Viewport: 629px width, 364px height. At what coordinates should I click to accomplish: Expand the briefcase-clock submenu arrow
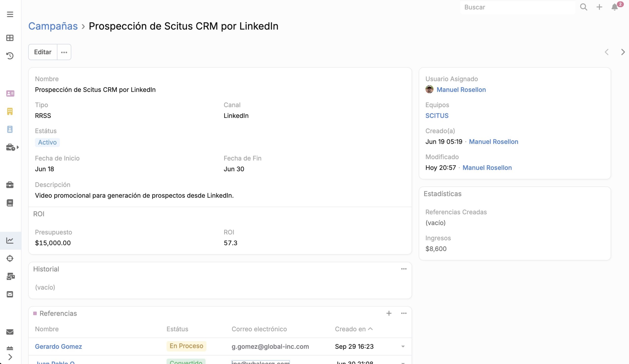18,147
